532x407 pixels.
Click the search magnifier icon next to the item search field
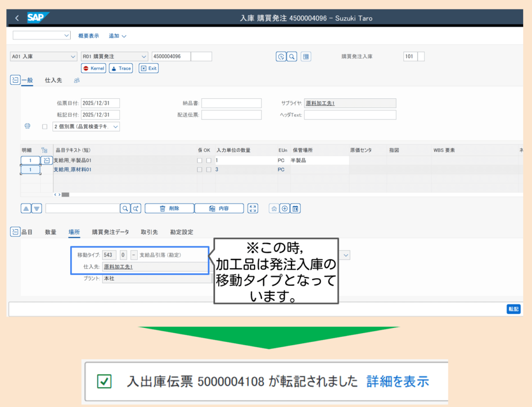click(x=125, y=208)
